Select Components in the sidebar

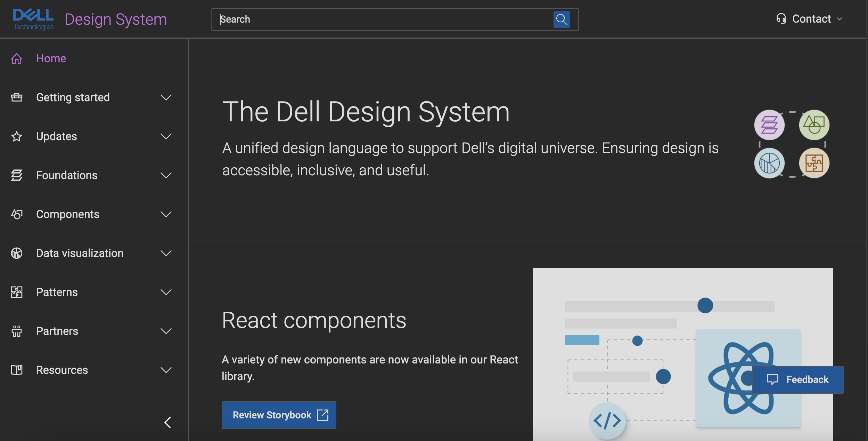(x=68, y=214)
